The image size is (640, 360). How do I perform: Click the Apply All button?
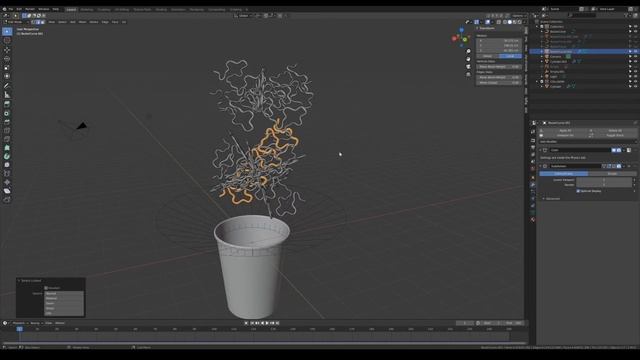pos(565,131)
